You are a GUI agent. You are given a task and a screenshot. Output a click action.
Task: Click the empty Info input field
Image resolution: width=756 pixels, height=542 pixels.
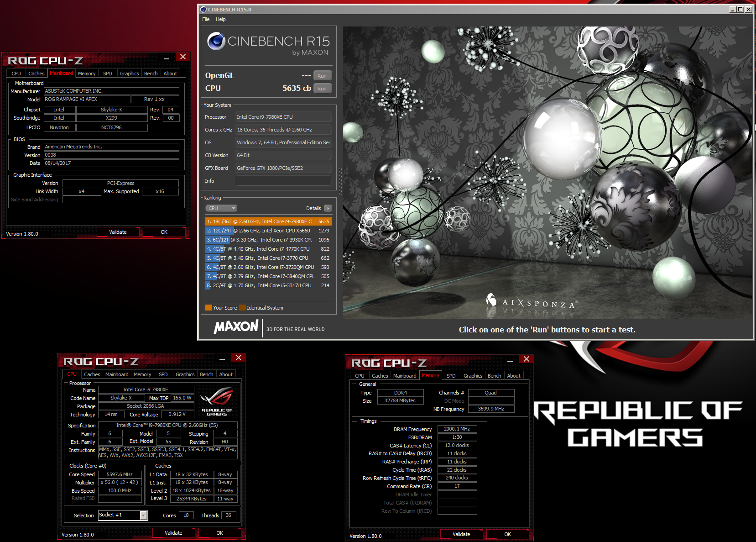point(283,181)
